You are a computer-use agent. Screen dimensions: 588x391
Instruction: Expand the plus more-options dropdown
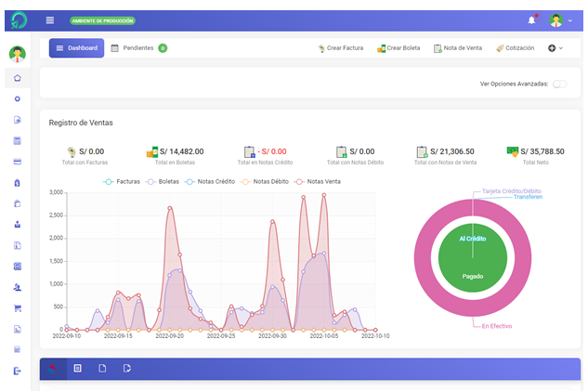pyautogui.click(x=555, y=47)
